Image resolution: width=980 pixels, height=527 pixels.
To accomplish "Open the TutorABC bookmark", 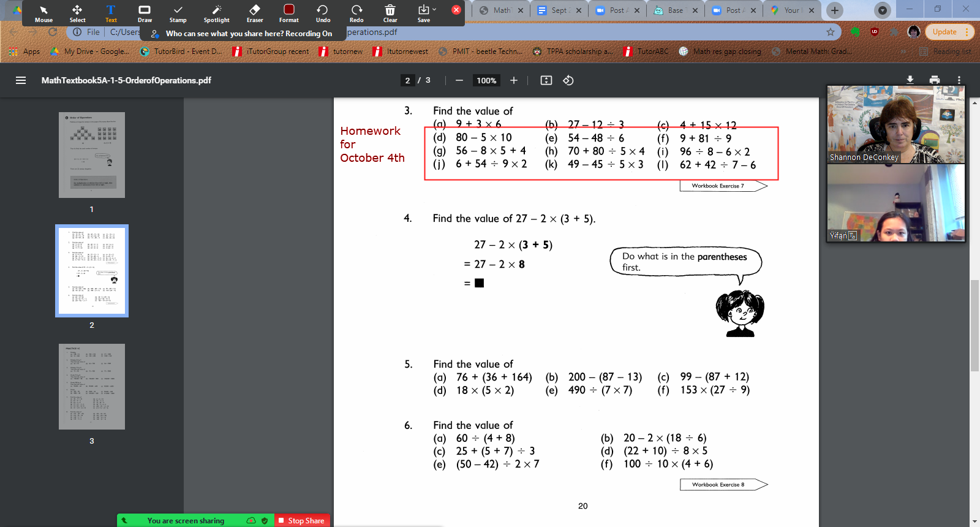I will (x=646, y=51).
